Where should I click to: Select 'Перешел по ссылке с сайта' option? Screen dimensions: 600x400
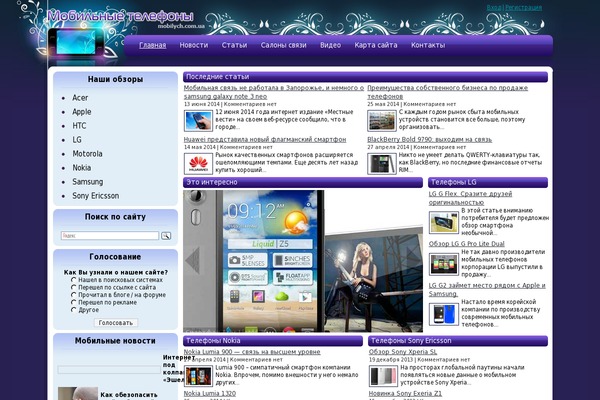point(73,287)
